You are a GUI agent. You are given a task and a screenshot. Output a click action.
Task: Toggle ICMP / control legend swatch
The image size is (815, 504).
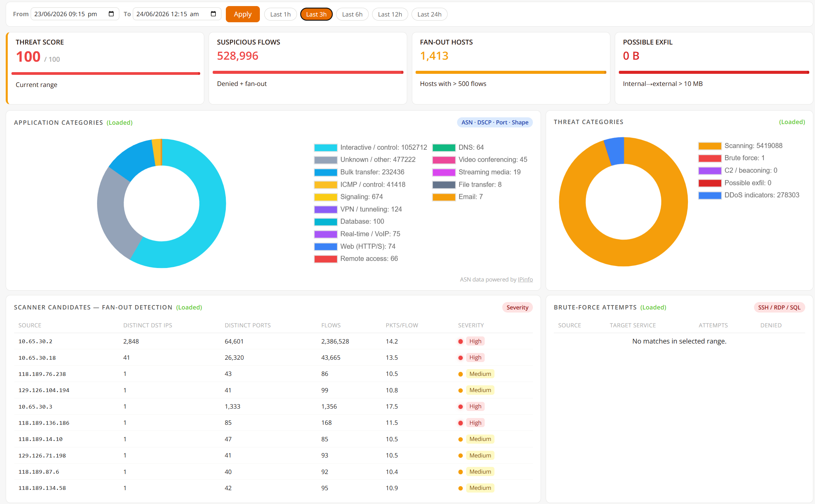(326, 185)
